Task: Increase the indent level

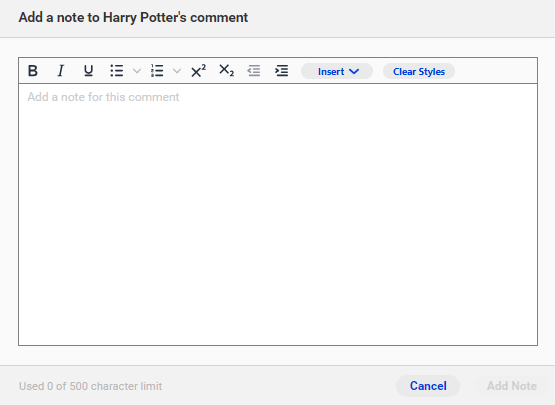Action: click(282, 71)
